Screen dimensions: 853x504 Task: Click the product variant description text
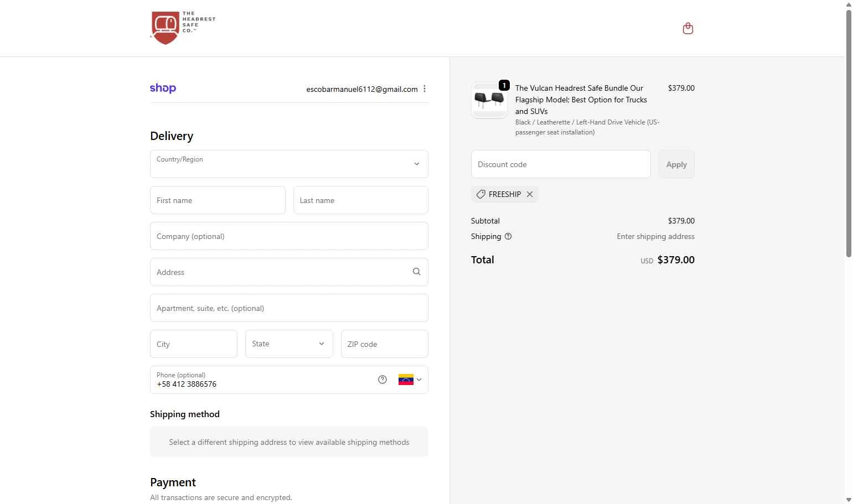[587, 127]
